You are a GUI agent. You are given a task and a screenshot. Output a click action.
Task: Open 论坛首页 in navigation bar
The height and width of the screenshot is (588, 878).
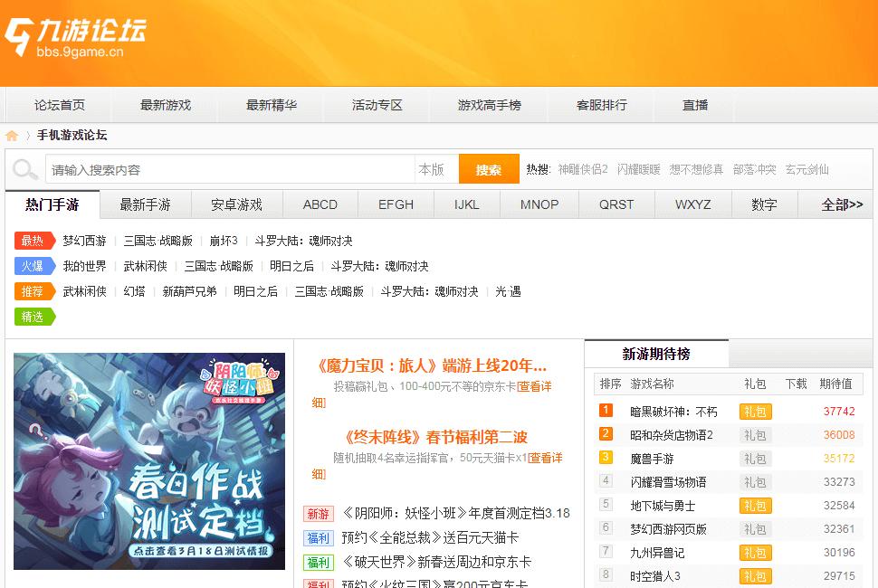click(60, 105)
